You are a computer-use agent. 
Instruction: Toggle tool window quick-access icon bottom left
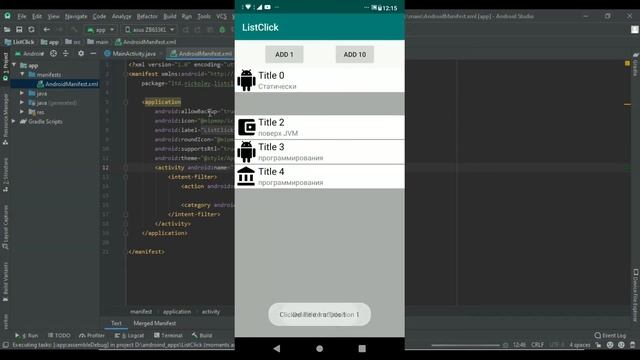click(x=5, y=345)
